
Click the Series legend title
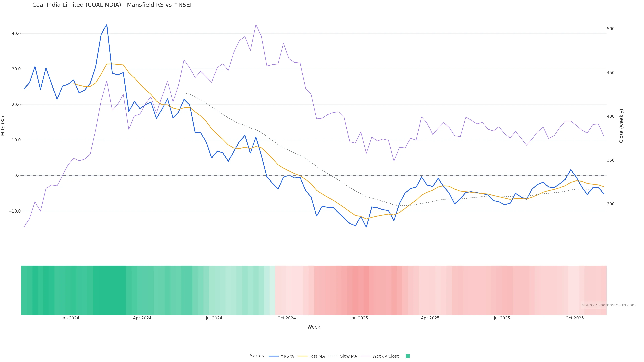pos(257,356)
